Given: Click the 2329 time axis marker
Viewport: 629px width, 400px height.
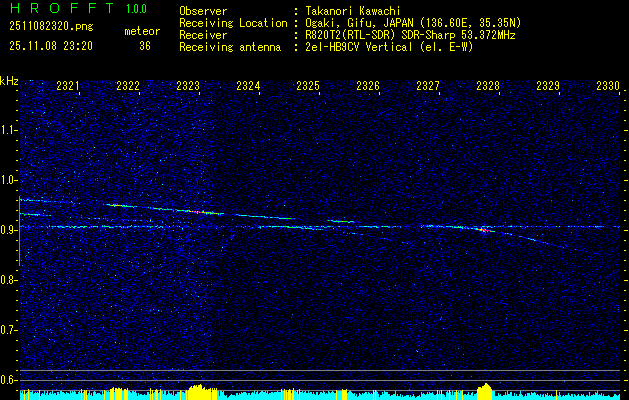Looking at the screenshot, I should click(x=548, y=85).
